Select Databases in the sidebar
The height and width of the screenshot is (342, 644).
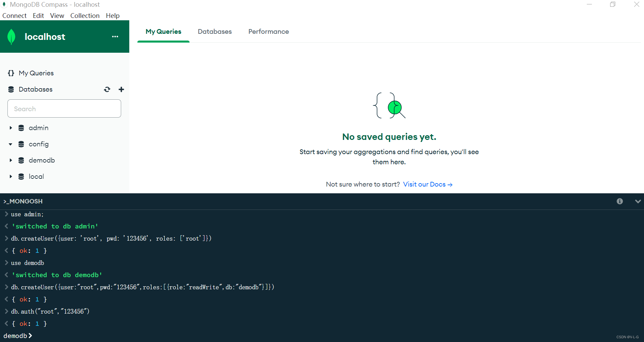[36, 89]
